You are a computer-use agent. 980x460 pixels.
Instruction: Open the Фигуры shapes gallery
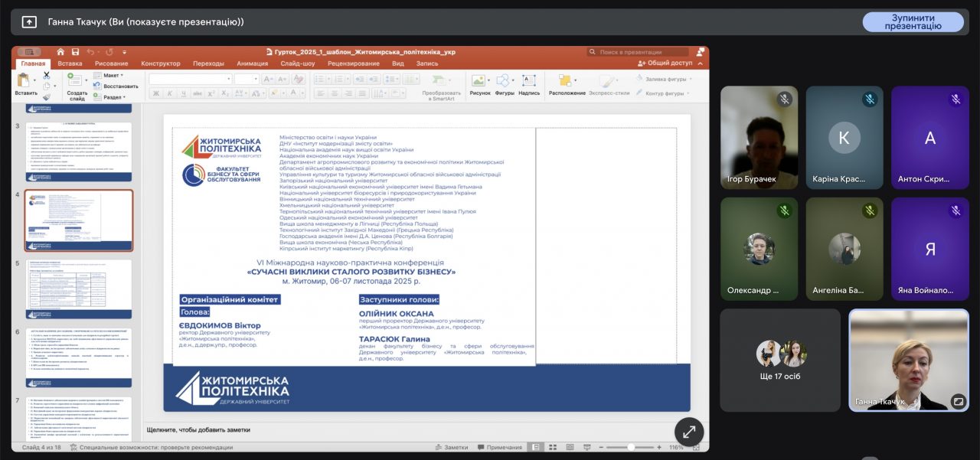504,83
